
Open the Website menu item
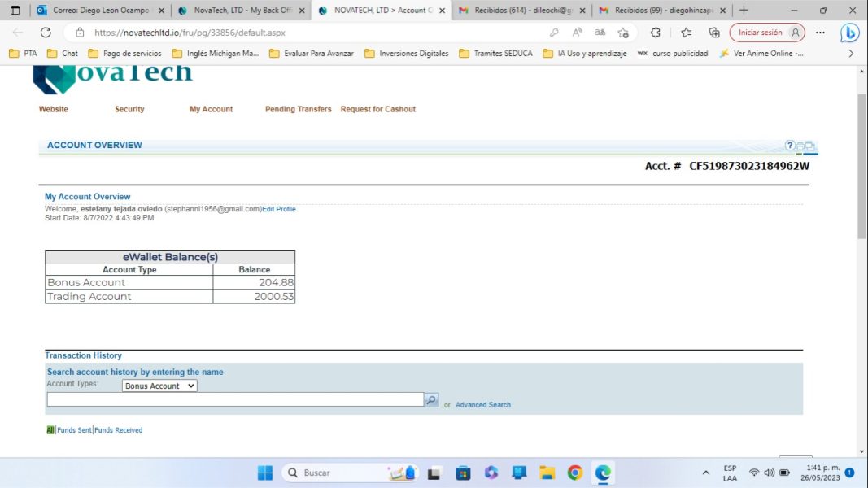coord(53,109)
